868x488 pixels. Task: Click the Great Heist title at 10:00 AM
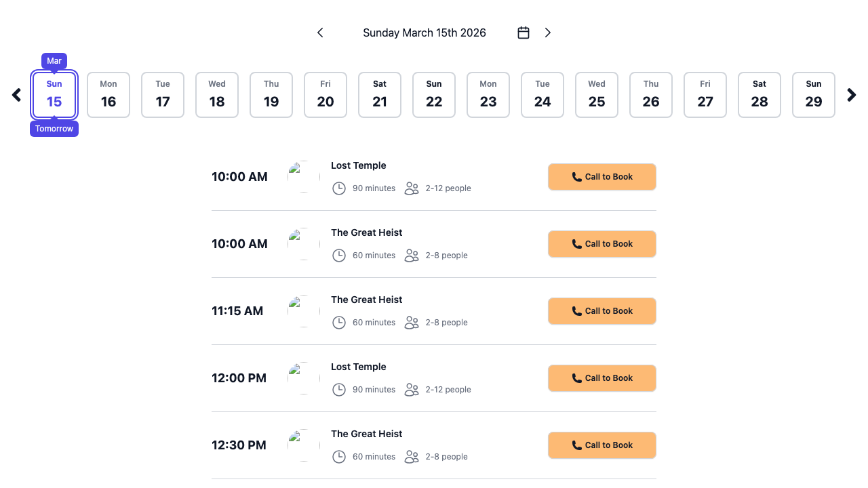[366, 232]
